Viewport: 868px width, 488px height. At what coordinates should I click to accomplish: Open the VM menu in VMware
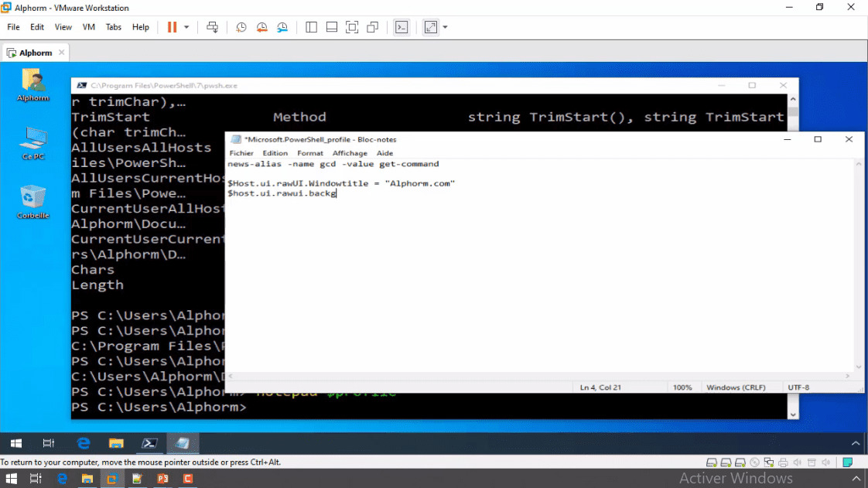pos(88,27)
